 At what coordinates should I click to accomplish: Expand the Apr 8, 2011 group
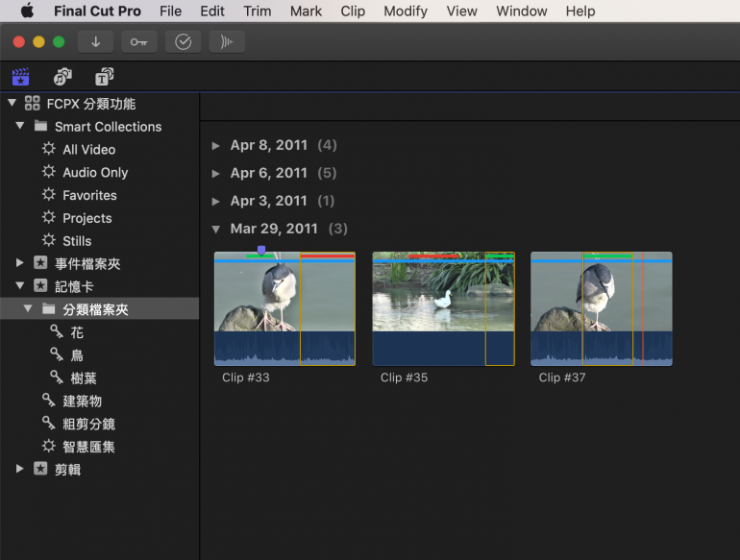click(x=215, y=146)
